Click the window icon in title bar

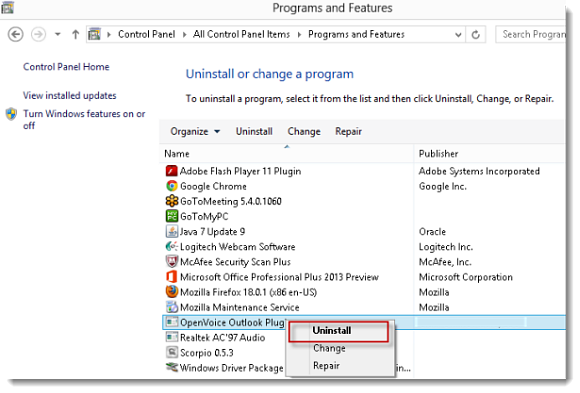[7, 7]
